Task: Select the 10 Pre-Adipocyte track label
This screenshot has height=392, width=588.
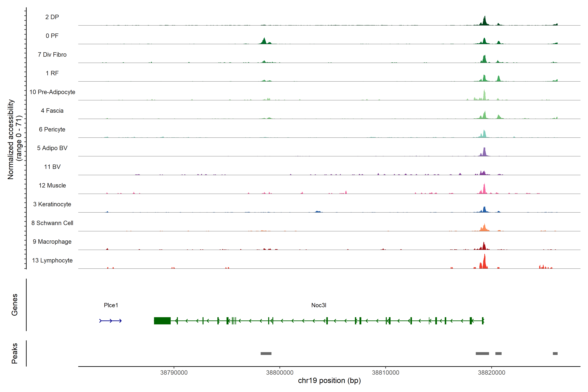Action: (x=52, y=92)
